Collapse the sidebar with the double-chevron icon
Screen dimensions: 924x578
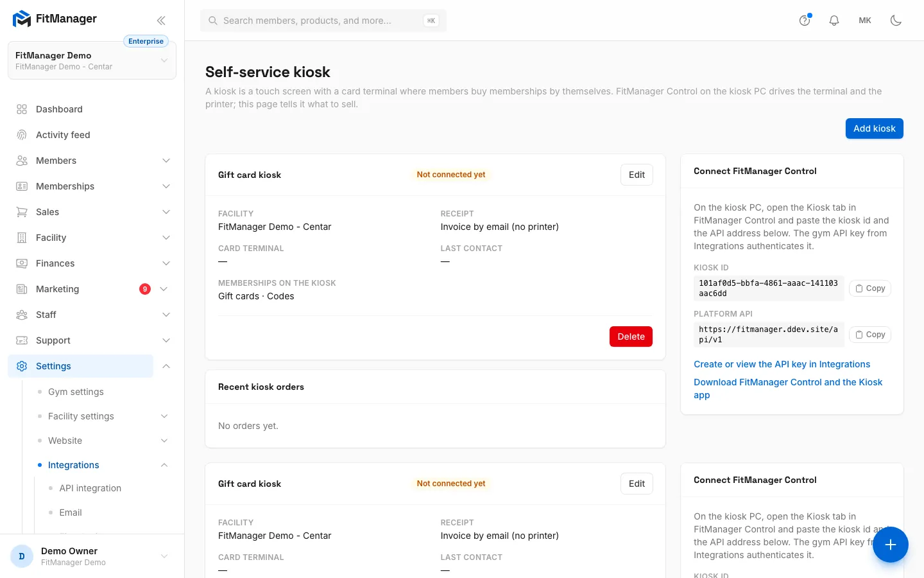(161, 21)
